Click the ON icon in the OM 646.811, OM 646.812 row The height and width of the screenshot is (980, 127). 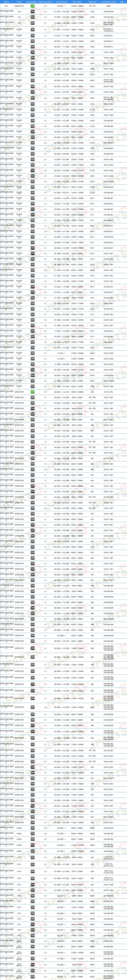[x=33, y=30]
